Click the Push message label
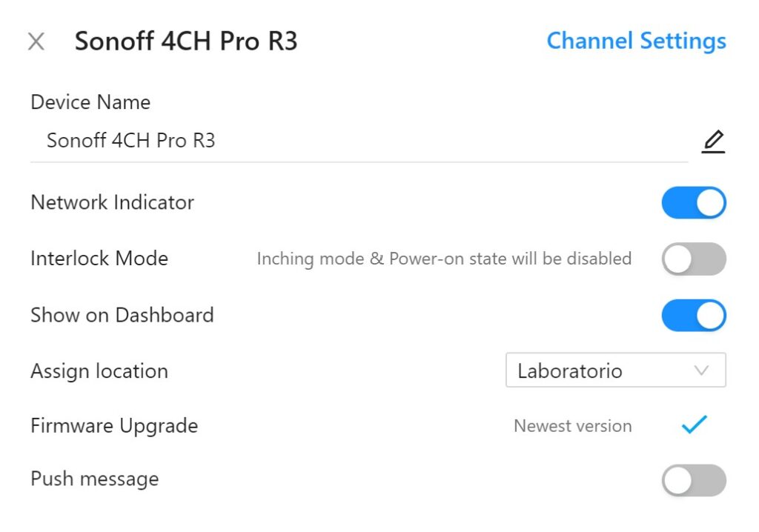The height and width of the screenshot is (532, 759). [x=94, y=479]
